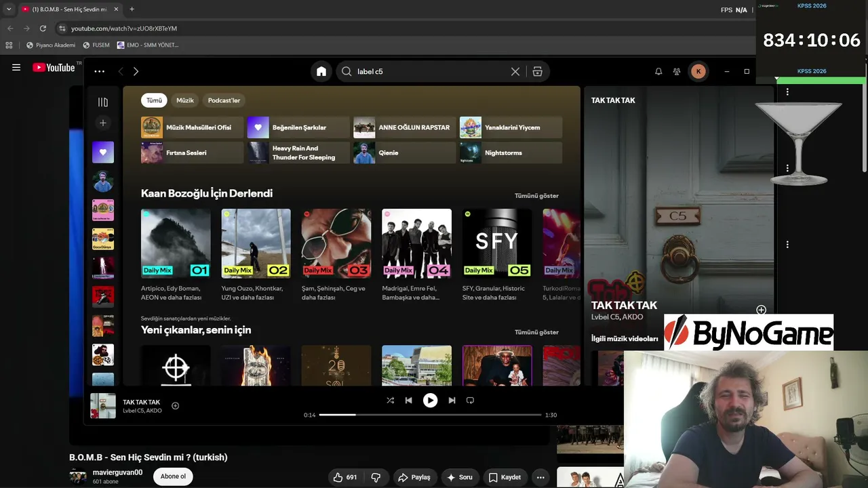868x488 pixels.
Task: Clear the Spotify search text
Action: [515, 71]
